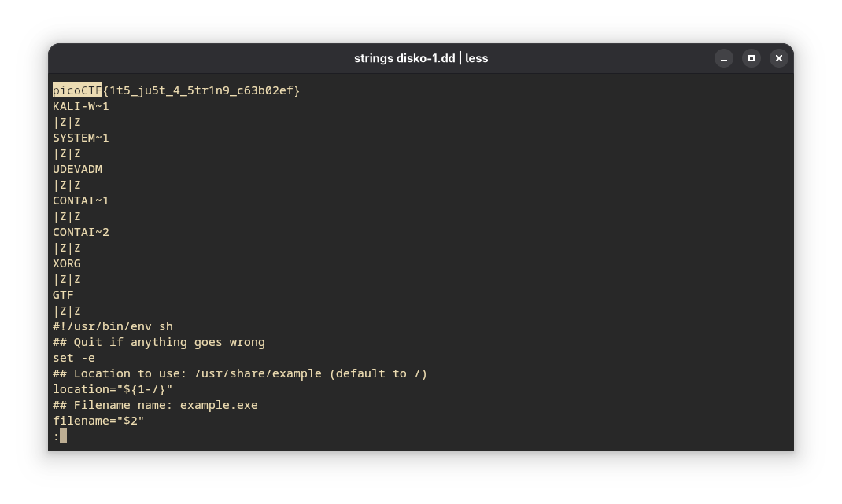Click the location="${1-/}" assignment line
This screenshot has height=504, width=842.
(x=113, y=389)
